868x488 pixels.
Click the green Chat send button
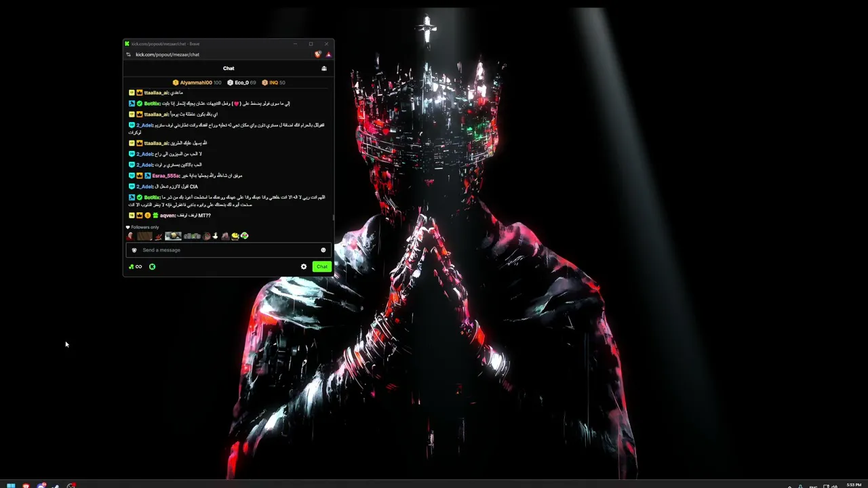[x=321, y=266]
